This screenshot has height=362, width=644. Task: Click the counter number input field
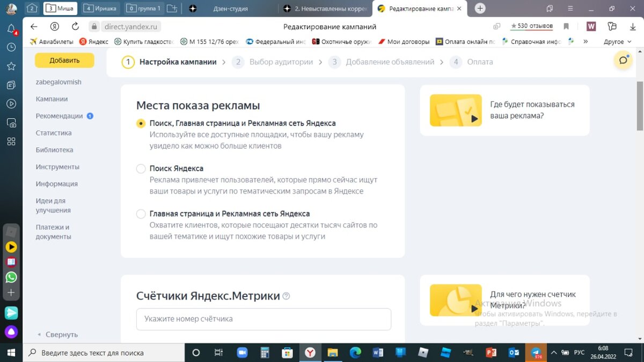tap(264, 319)
